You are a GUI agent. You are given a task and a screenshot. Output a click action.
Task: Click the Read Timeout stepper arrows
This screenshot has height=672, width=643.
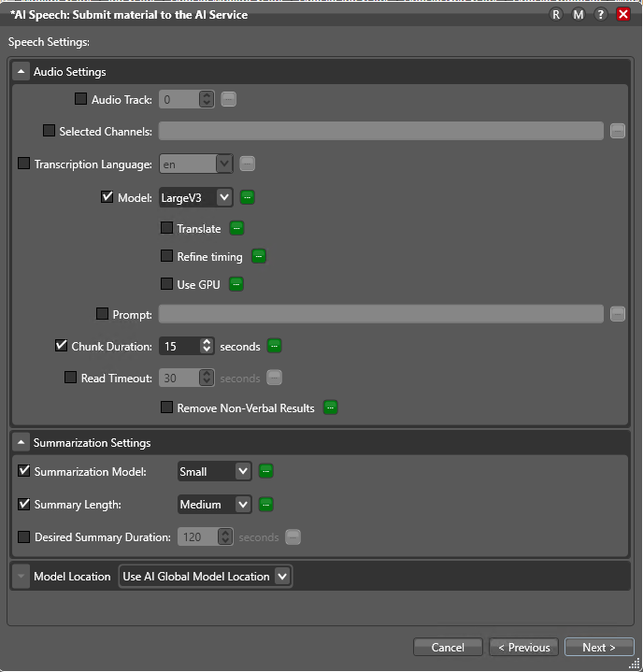(x=207, y=378)
